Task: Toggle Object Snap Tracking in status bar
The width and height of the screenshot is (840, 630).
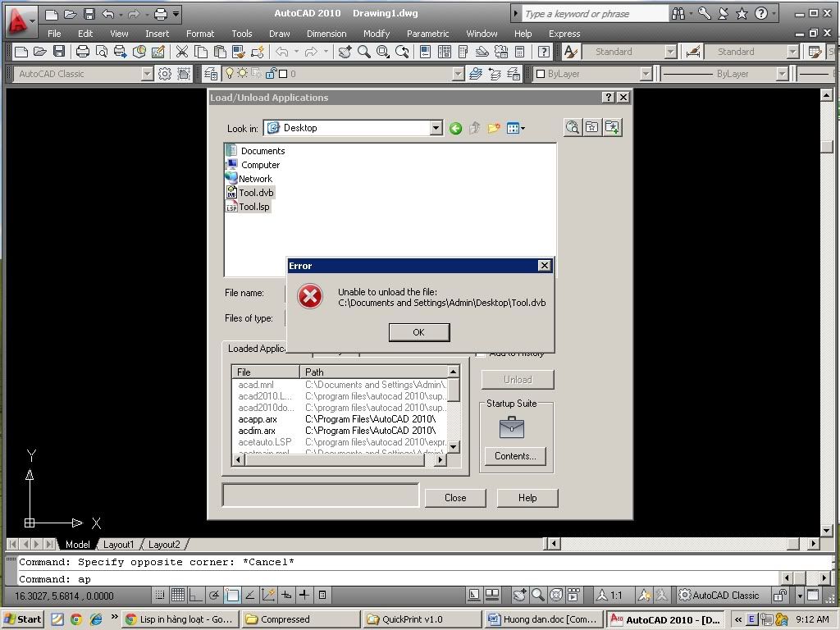Action: pos(249,595)
